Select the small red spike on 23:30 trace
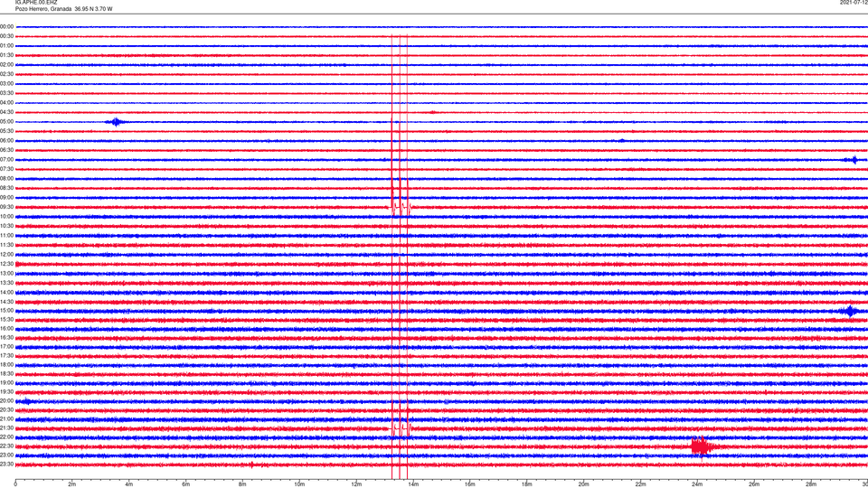The image size is (868, 488). tap(252, 465)
